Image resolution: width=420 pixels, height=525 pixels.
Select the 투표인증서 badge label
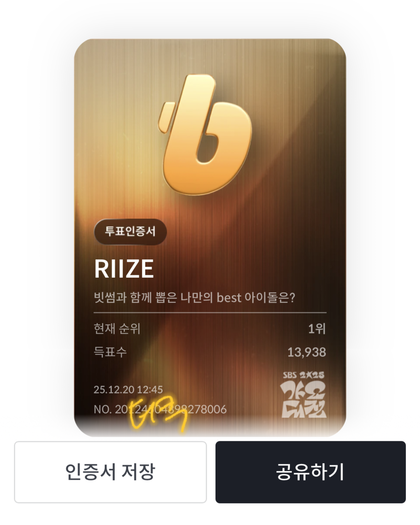(130, 232)
